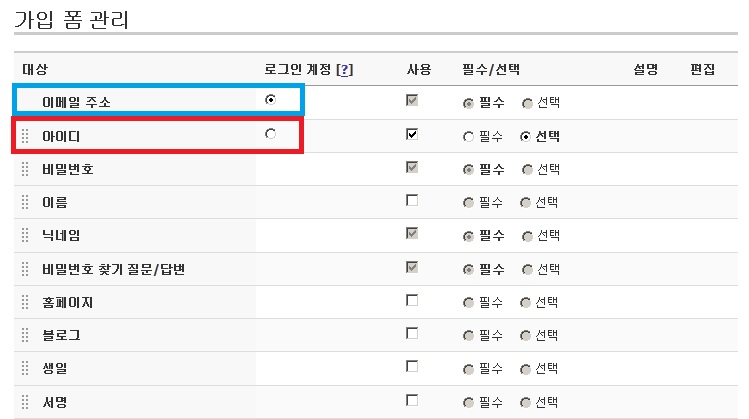Check the 사용 box for 서명
Image resolution: width=749 pixels, height=419 pixels.
coord(412,400)
